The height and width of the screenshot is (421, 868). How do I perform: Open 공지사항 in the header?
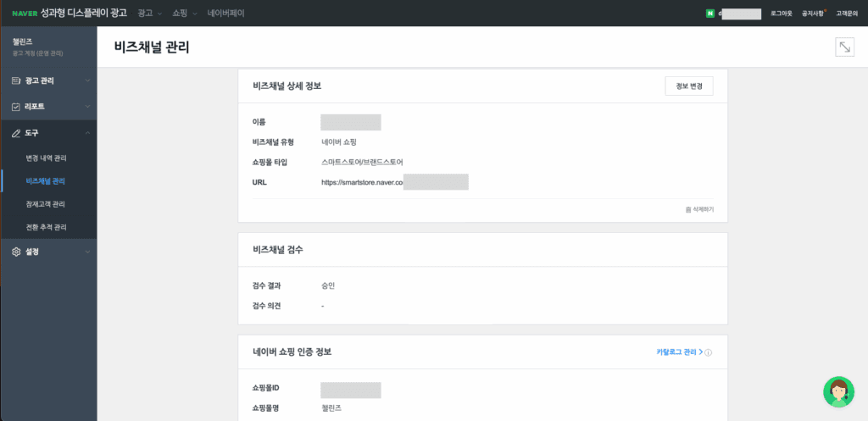coord(813,14)
